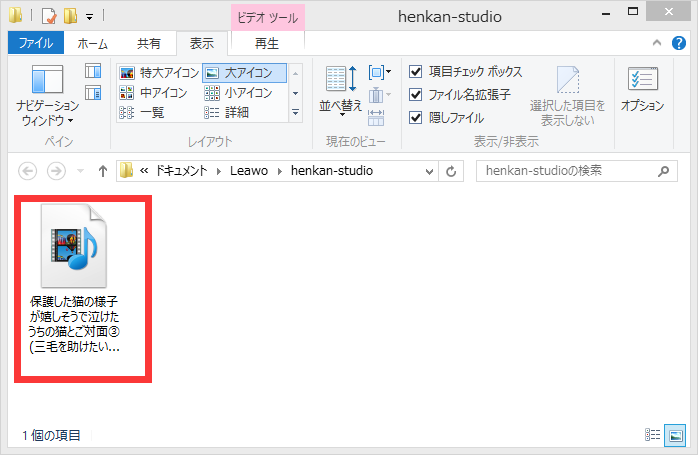
Task: Open Customize Quick Access Toolbar dropdown
Action: click(x=89, y=17)
